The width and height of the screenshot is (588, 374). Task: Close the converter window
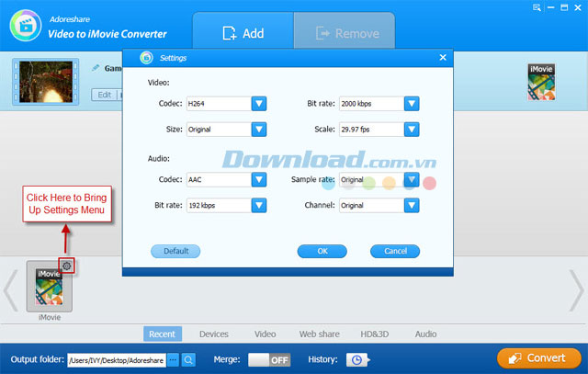tap(578, 7)
